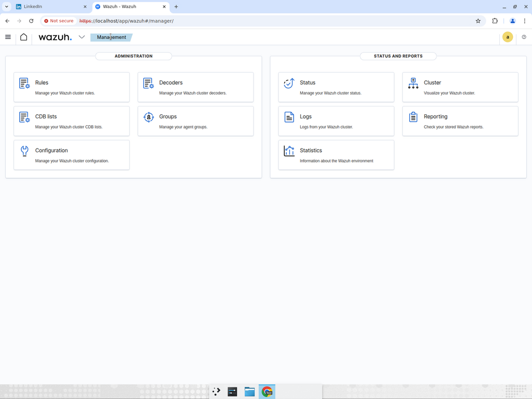Open the Groups agent icon

tap(148, 117)
